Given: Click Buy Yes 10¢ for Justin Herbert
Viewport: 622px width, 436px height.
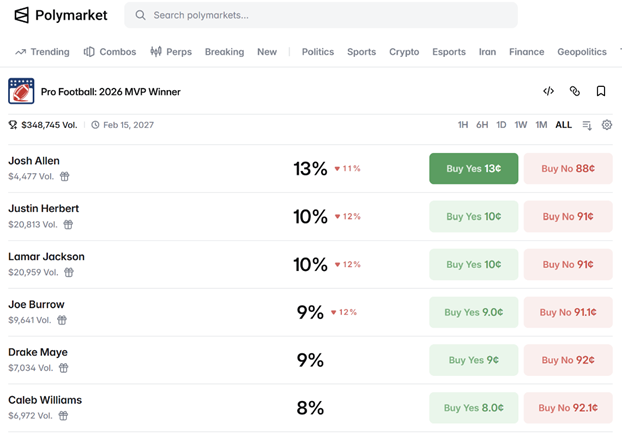Looking at the screenshot, I should click(474, 217).
